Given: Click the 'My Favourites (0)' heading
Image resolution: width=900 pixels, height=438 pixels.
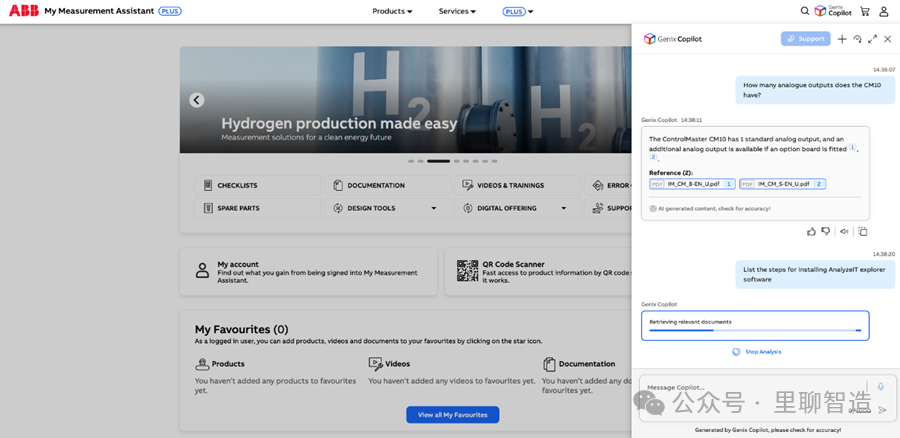Looking at the screenshot, I should 242,330.
